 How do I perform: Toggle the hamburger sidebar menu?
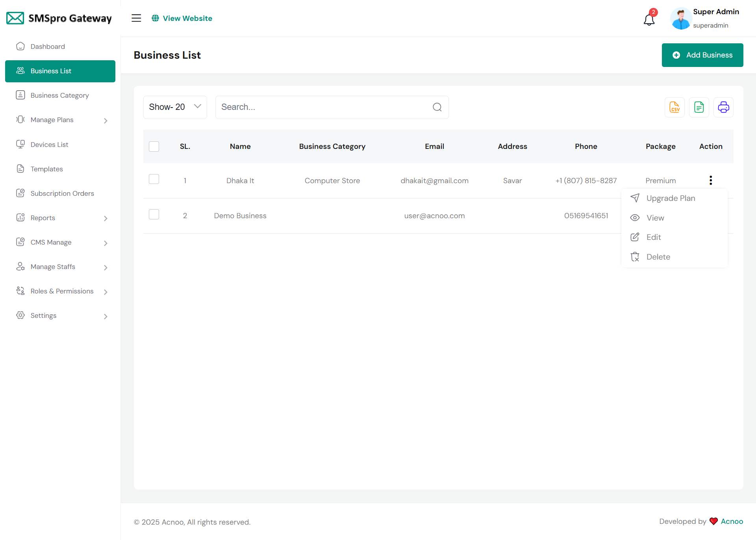point(136,18)
